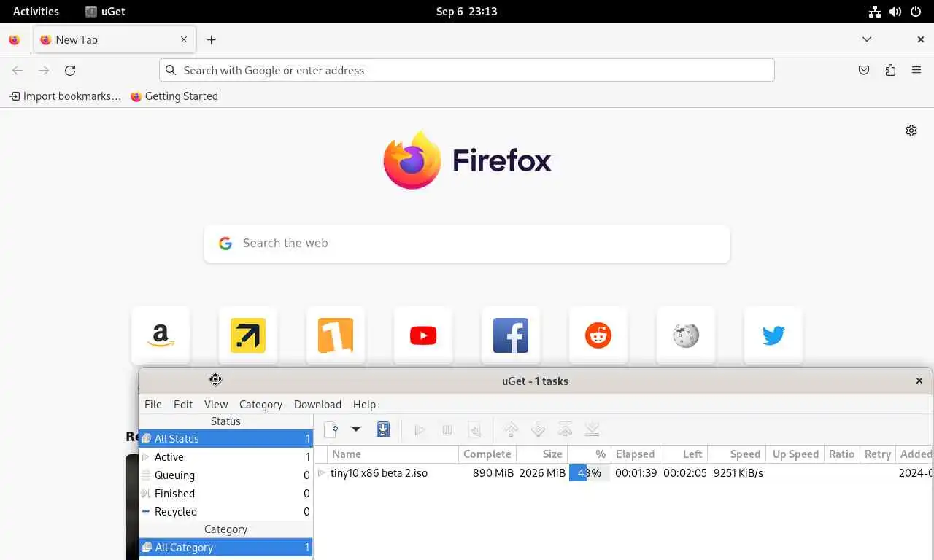Sort downloads by Speed column header
Viewport: 934px width, 560px height.
tap(737, 454)
